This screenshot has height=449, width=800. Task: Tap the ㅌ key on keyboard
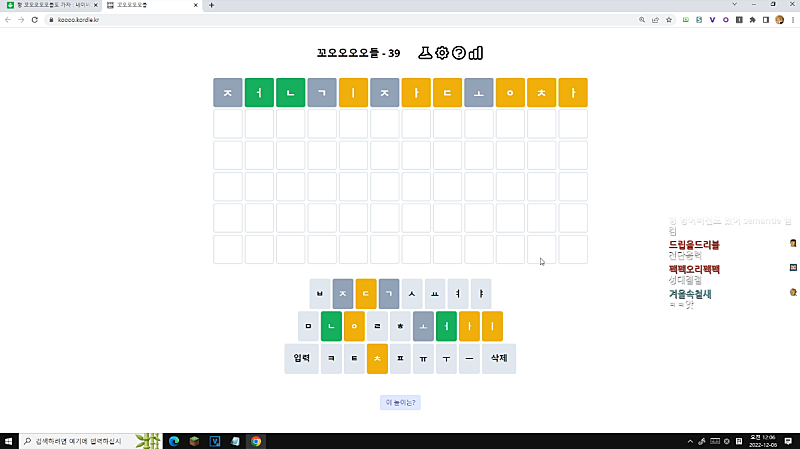(354, 359)
